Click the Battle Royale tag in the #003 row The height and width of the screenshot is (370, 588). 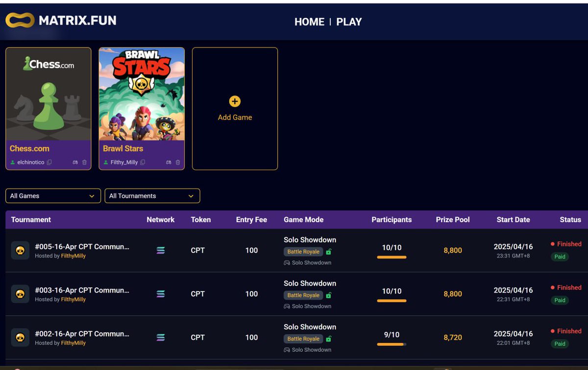click(x=303, y=295)
